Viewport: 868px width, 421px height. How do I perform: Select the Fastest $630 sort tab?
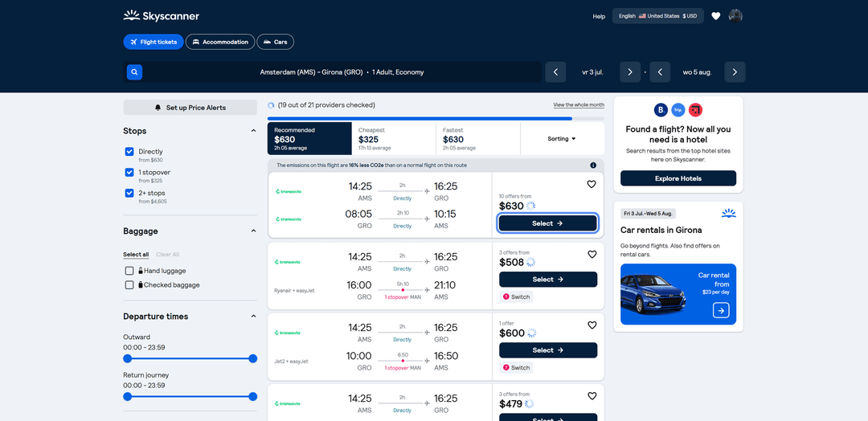[477, 139]
